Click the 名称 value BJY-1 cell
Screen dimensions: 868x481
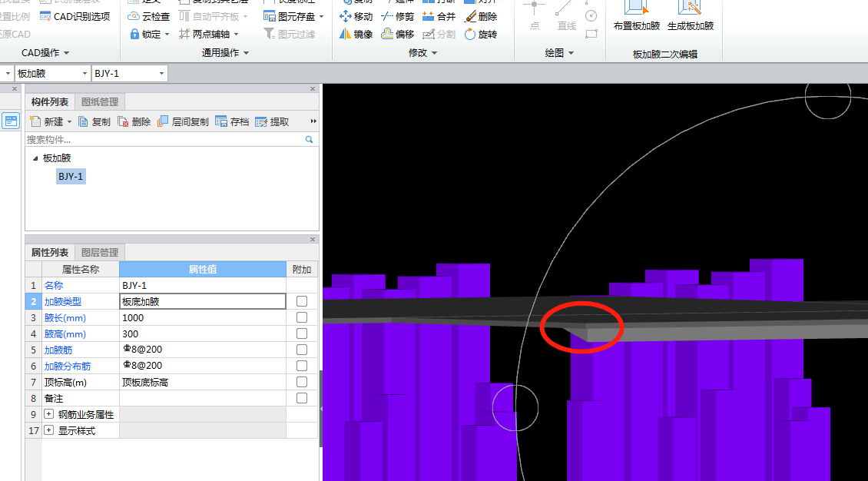click(203, 285)
